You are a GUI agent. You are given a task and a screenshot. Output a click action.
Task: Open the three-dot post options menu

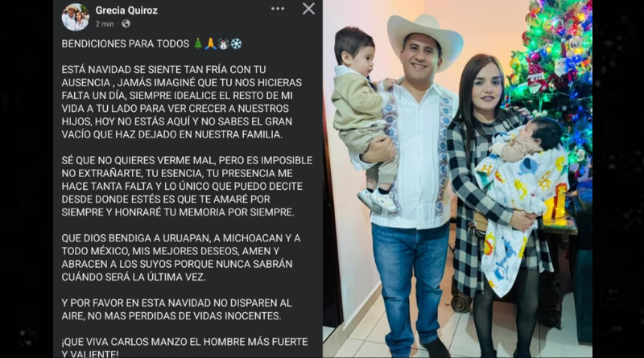278,9
